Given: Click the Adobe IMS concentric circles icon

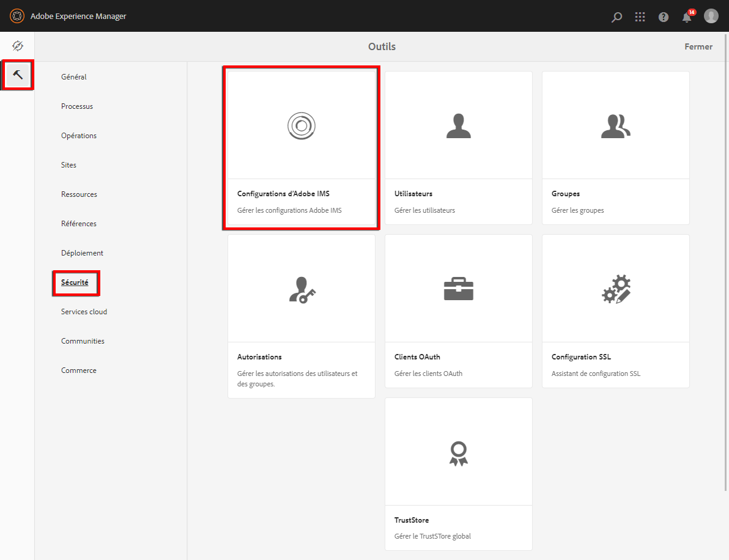Looking at the screenshot, I should (302, 125).
